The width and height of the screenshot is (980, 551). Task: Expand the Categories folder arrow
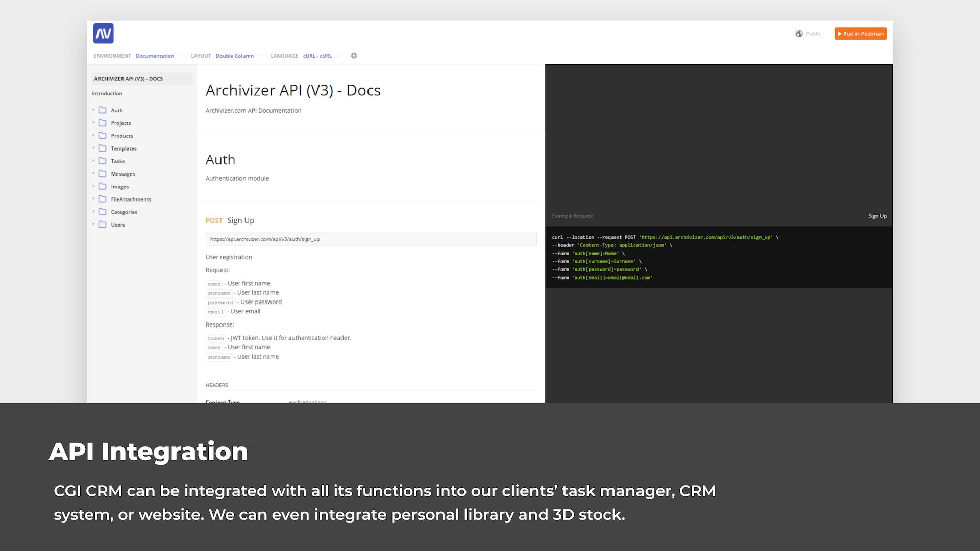[94, 212]
